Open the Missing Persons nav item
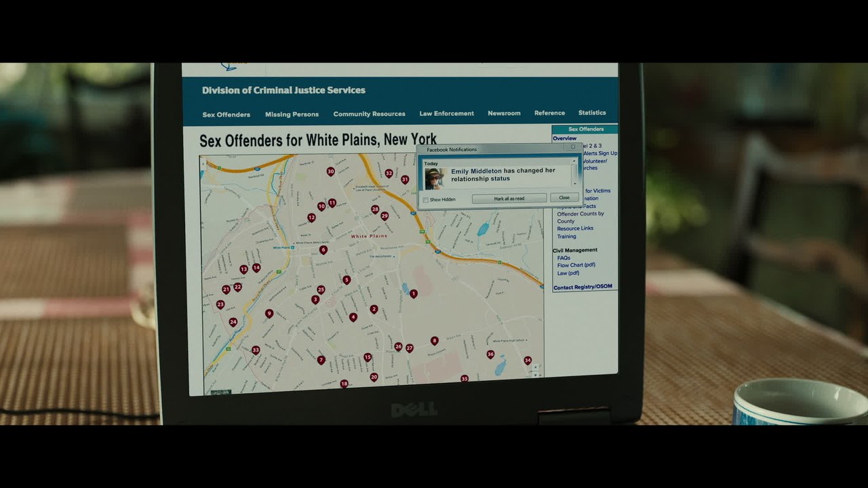The width and height of the screenshot is (868, 488). pyautogui.click(x=292, y=115)
